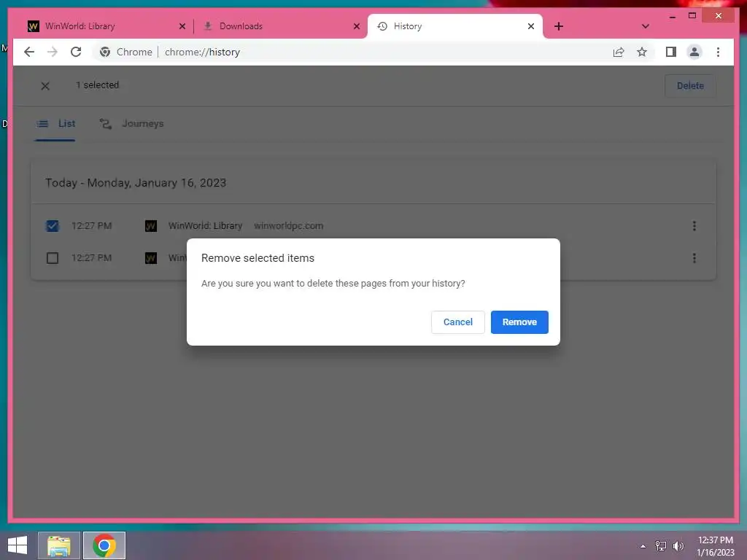Screen dimensions: 747x560
Task: Close the Downloads tab
Action: tap(356, 27)
